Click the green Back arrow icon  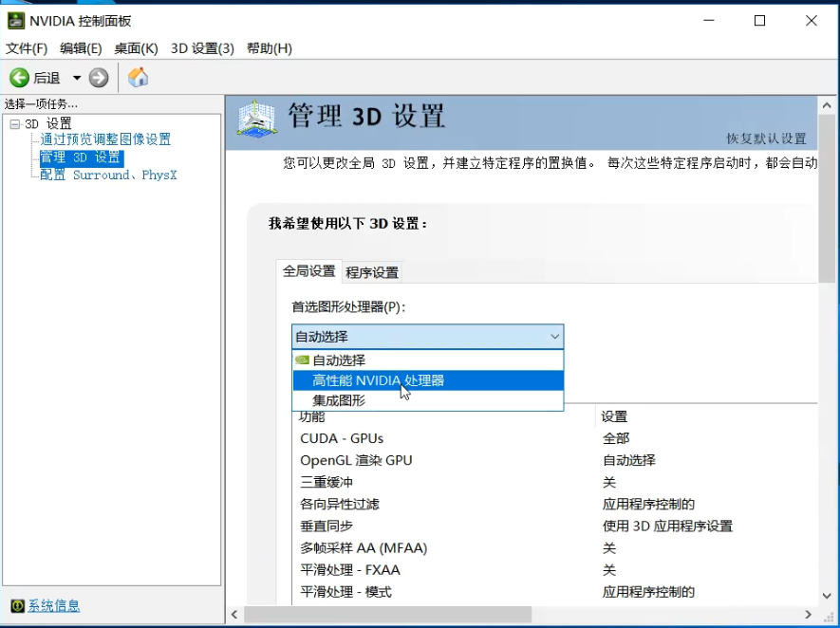click(x=20, y=78)
